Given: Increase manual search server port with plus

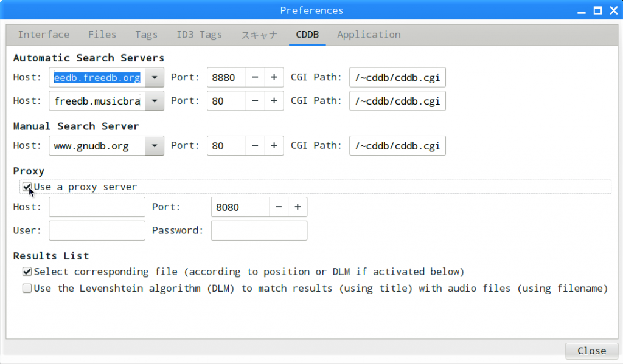Looking at the screenshot, I should coord(274,146).
